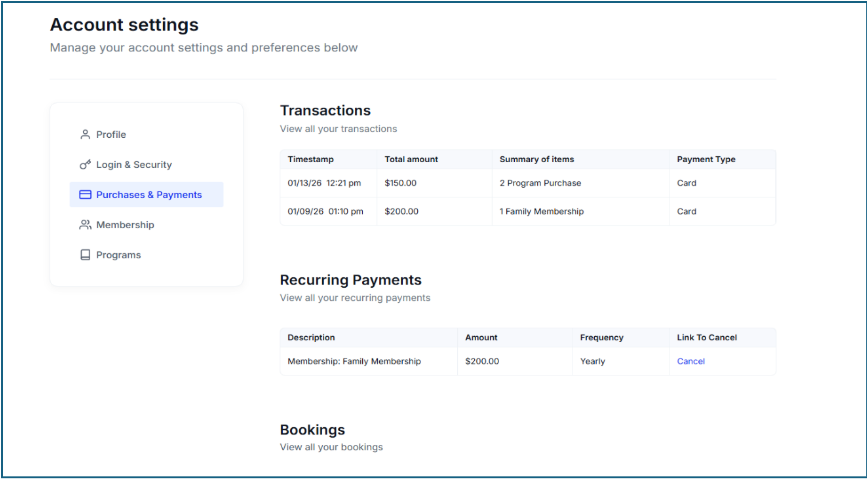Select Purchases & Payments in sidebar
The image size is (867, 480).
147,195
